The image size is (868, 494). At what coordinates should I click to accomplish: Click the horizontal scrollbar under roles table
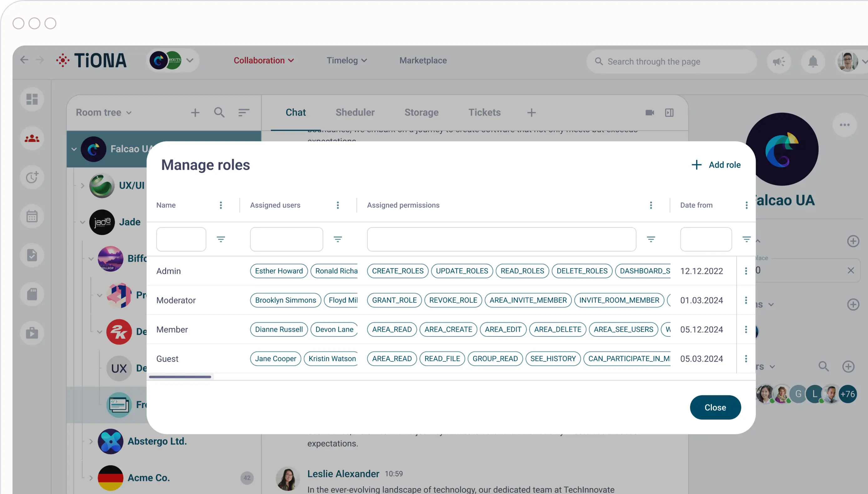pyautogui.click(x=180, y=377)
